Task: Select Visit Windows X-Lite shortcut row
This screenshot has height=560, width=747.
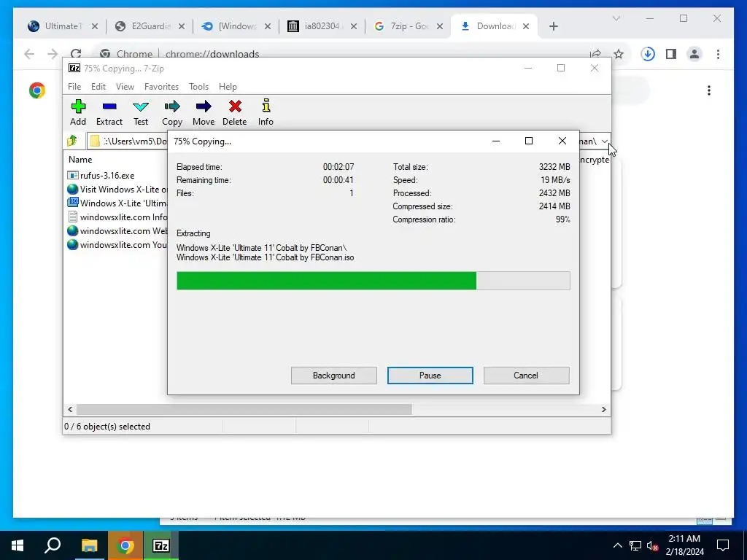Action: [x=117, y=189]
